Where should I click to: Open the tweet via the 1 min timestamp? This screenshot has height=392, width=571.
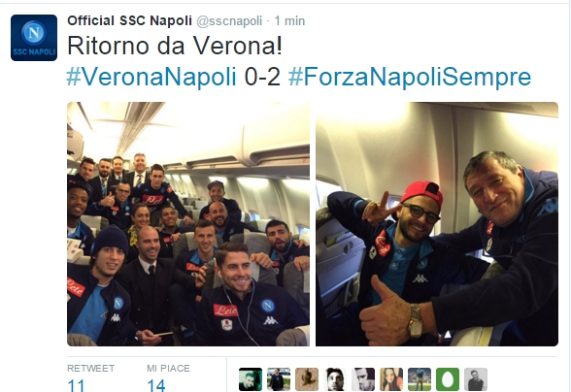[289, 21]
